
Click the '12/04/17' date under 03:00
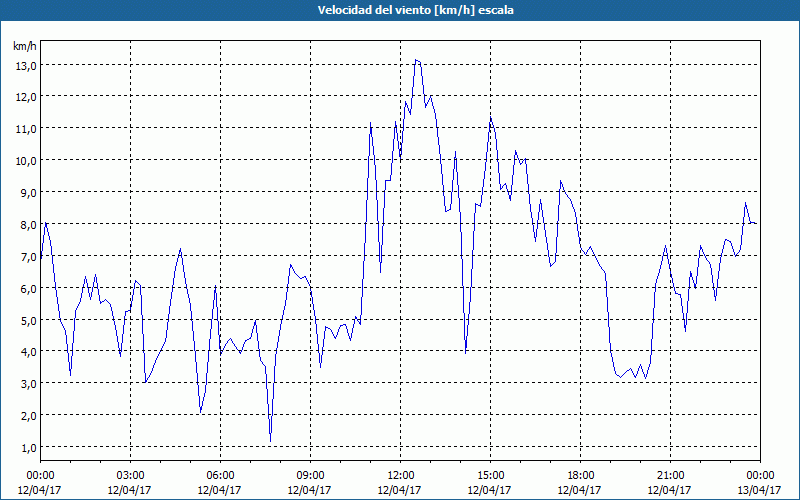pyautogui.click(x=130, y=490)
